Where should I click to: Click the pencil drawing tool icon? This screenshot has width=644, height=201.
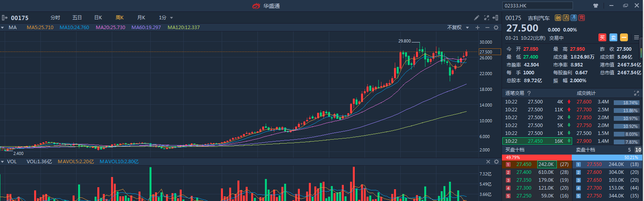476,18
